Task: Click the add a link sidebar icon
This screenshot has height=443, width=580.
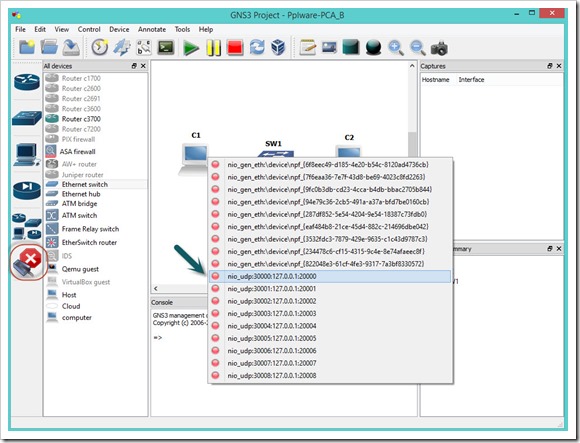Action: tap(28, 262)
